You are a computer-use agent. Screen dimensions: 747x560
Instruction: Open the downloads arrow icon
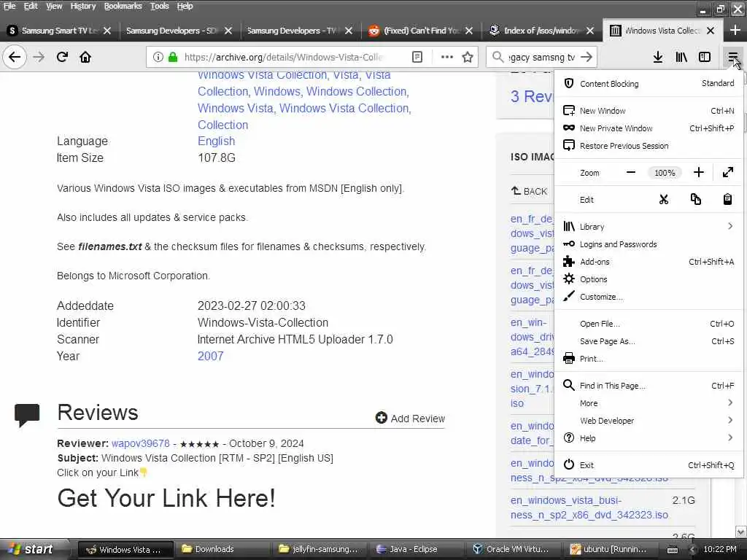tap(657, 57)
